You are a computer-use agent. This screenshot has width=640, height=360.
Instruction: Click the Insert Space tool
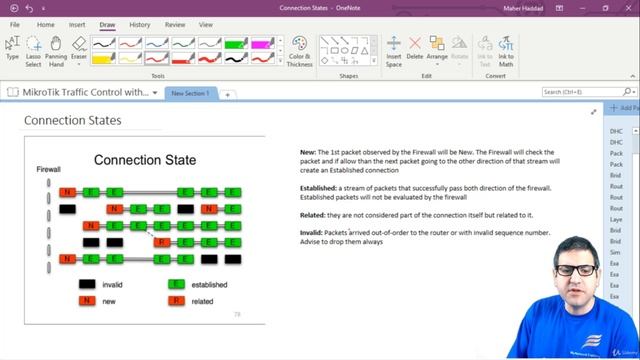[393, 51]
